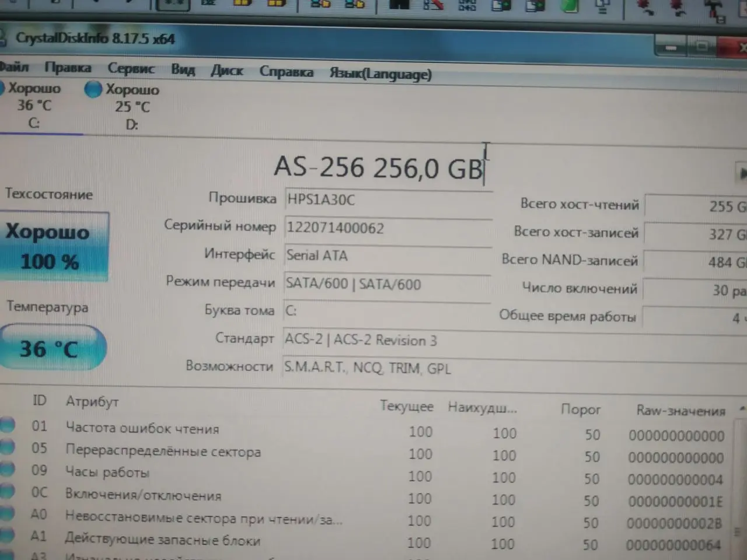The width and height of the screenshot is (747, 560).
Task: Click the raw value 000000000004
Action: (675, 480)
